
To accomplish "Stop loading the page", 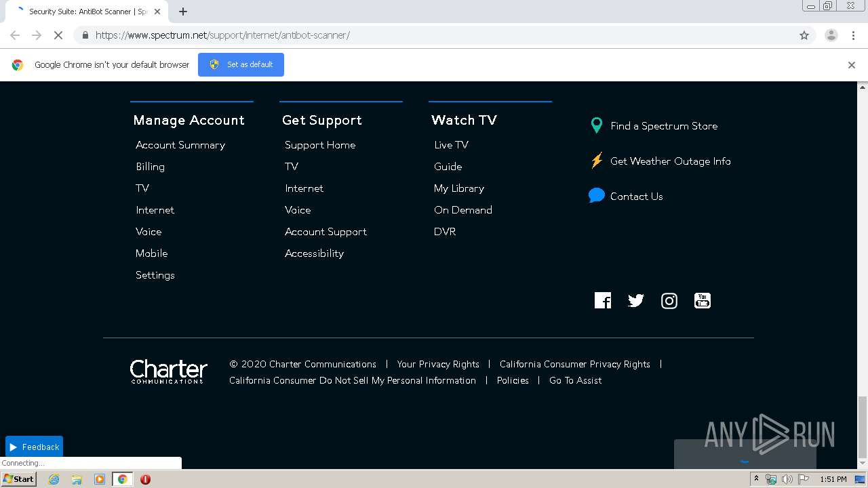I will coord(58,35).
